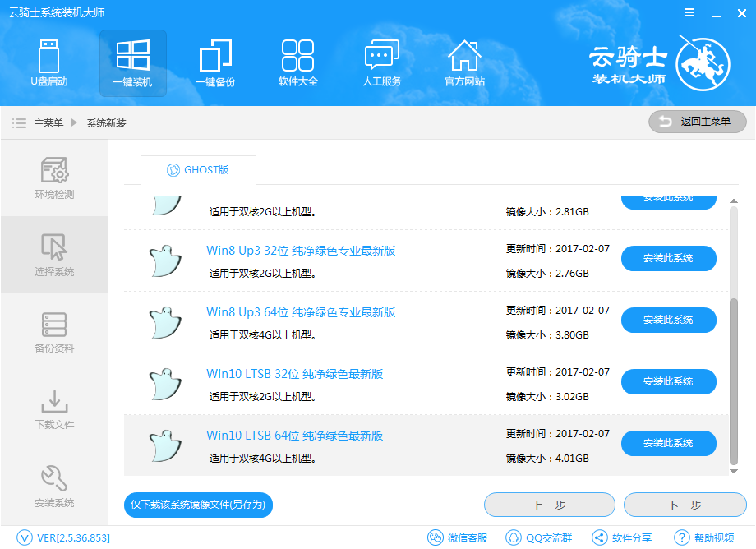Click the main menu list icon in breadcrumb

point(19,123)
